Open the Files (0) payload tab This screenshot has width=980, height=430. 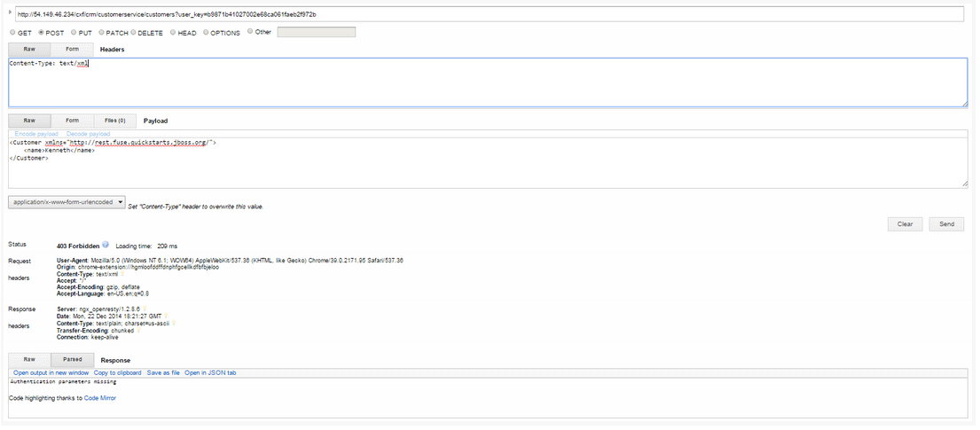tap(114, 121)
